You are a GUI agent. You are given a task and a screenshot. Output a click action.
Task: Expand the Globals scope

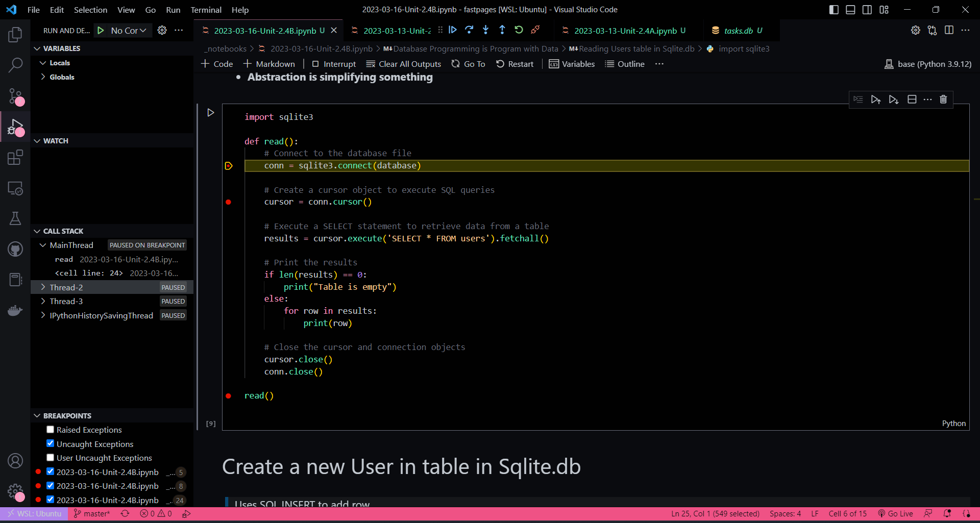click(43, 77)
